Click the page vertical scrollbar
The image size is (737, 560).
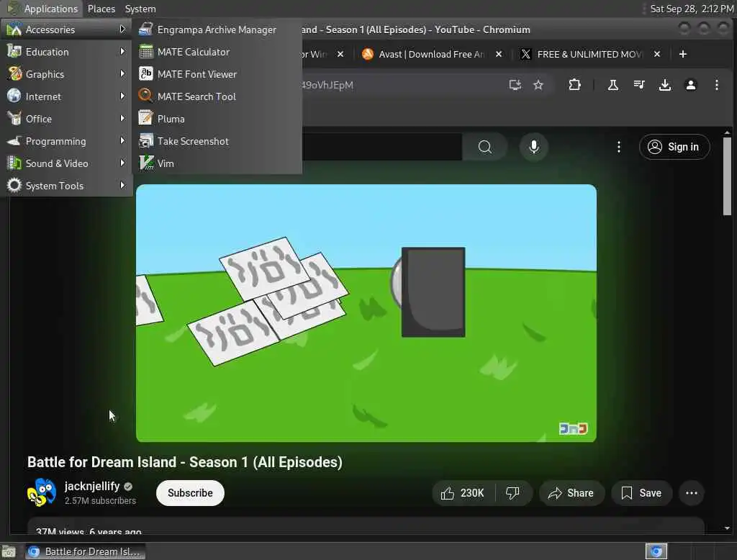tap(727, 176)
